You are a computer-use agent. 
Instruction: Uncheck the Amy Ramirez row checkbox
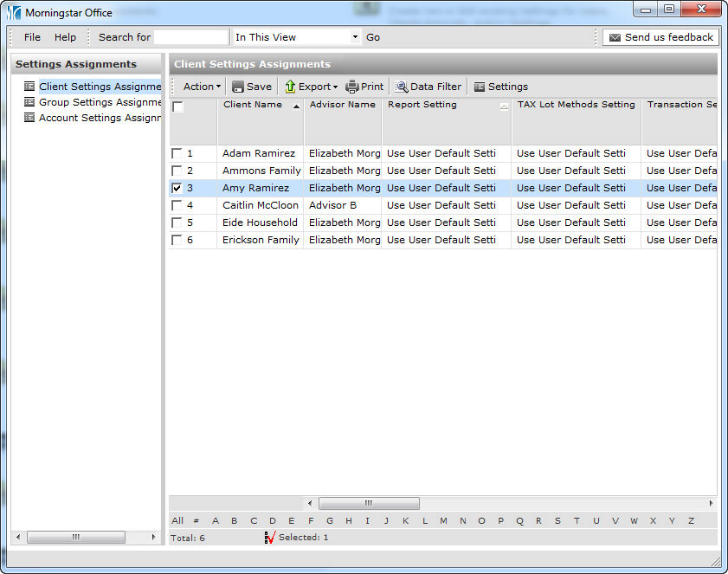pos(177,188)
